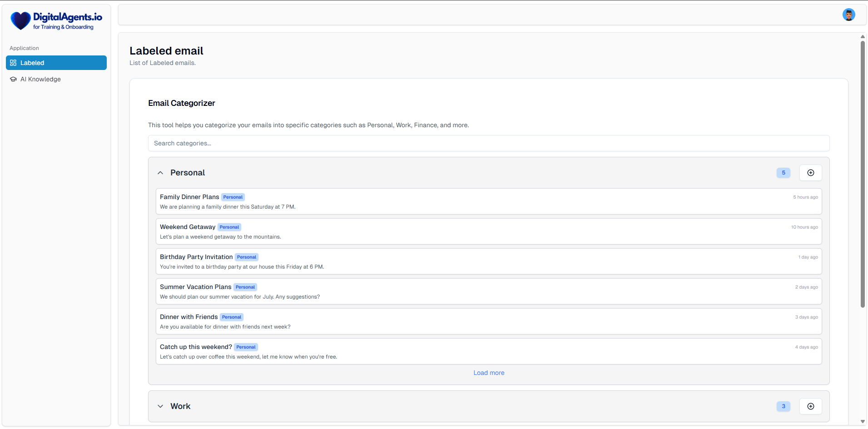
Task: Collapse the Personal category chevron
Action: (x=160, y=173)
